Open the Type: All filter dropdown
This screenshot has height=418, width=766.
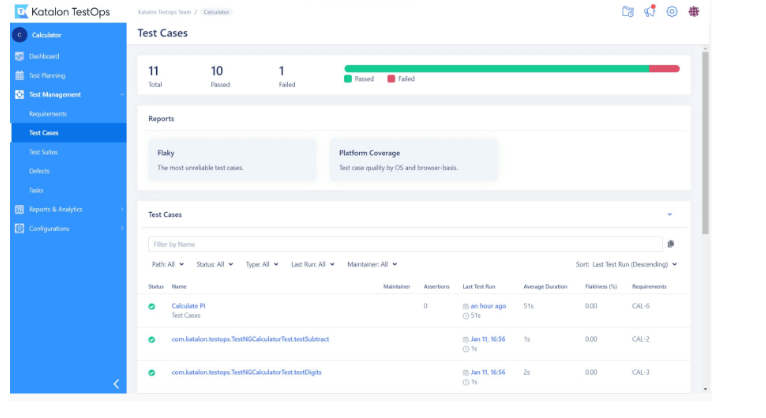tap(262, 264)
